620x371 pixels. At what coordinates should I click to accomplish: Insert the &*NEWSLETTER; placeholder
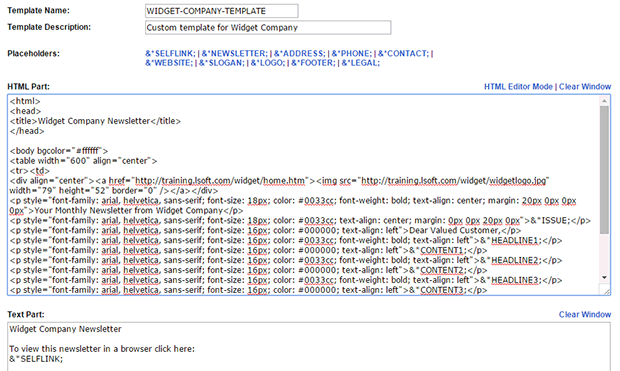(234, 53)
